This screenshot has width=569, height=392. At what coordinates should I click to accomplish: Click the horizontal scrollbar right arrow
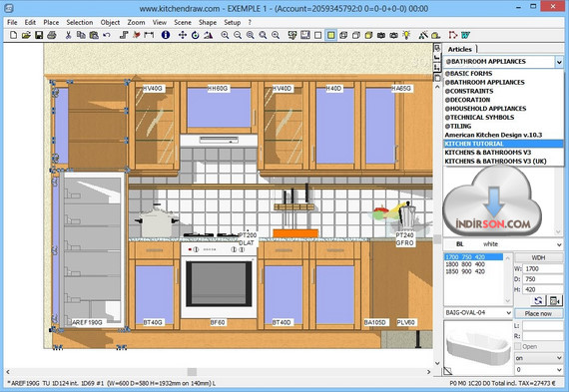point(428,372)
